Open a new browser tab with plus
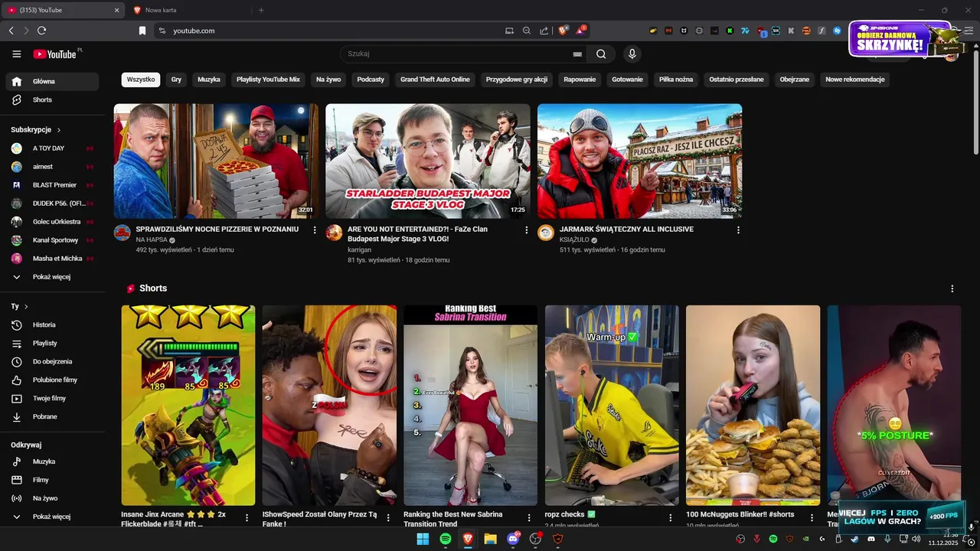Image resolution: width=980 pixels, height=551 pixels. click(x=261, y=10)
